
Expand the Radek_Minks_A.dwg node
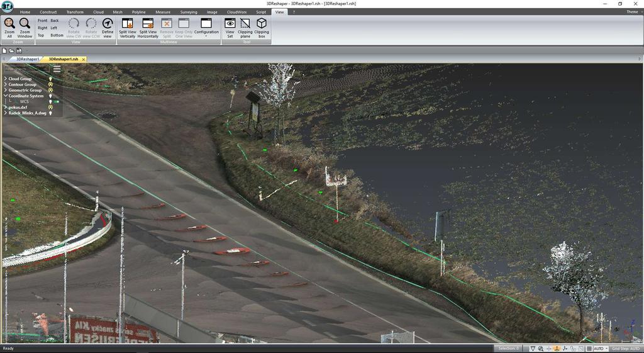click(5, 113)
